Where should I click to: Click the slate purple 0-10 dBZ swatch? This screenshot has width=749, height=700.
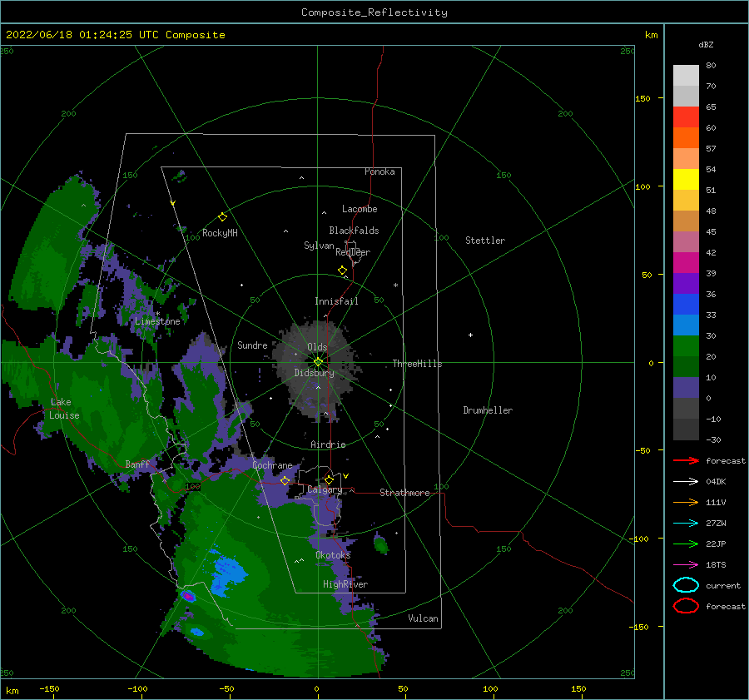tap(686, 387)
